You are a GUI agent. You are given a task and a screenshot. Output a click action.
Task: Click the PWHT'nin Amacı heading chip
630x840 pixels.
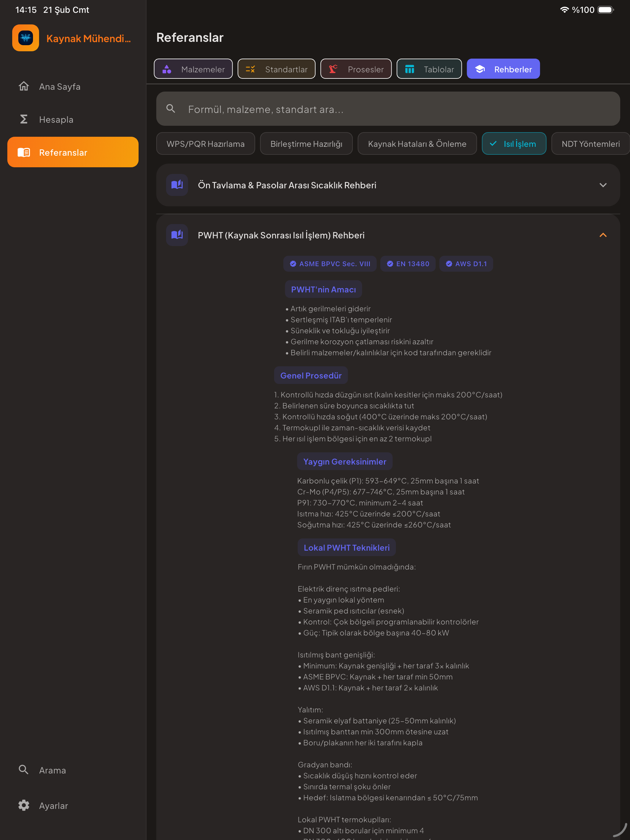tap(323, 289)
